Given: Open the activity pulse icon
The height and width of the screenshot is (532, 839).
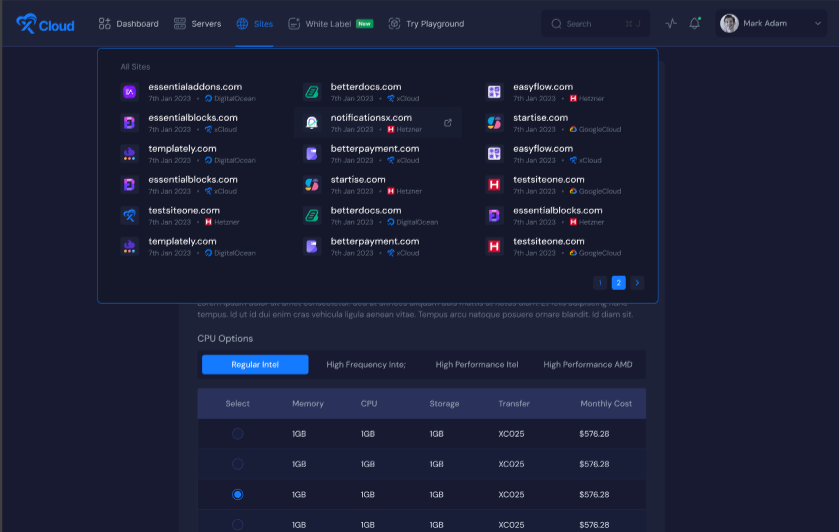Looking at the screenshot, I should pos(671,24).
